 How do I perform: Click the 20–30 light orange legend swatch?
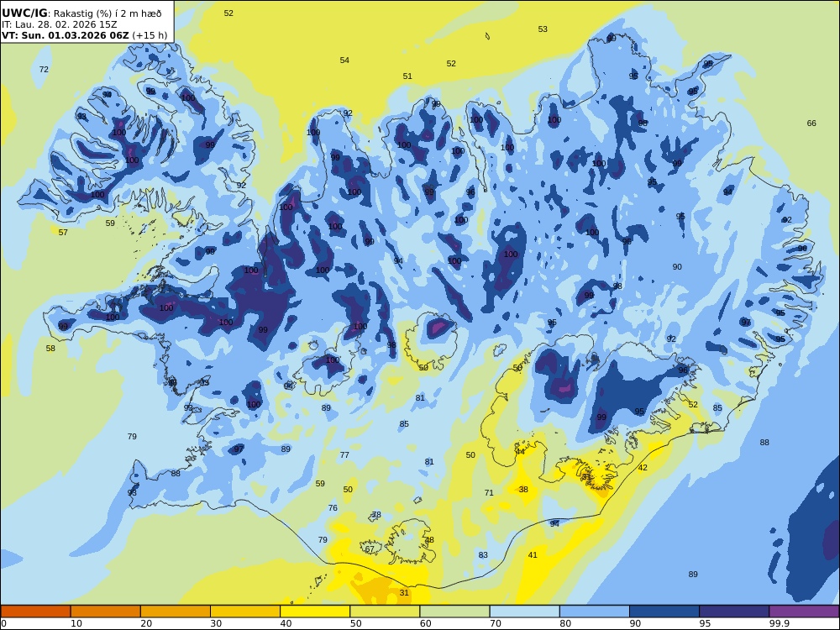pyautogui.click(x=176, y=612)
